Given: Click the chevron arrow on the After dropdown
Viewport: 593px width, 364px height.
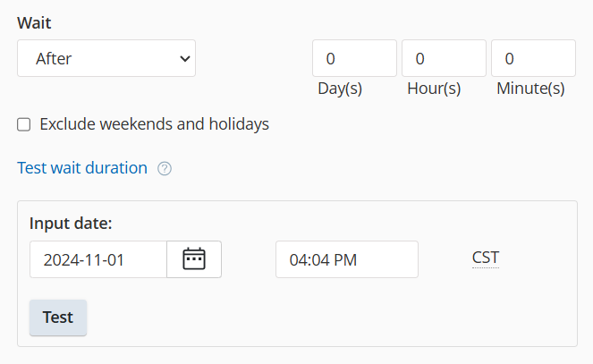Looking at the screenshot, I should [185, 59].
